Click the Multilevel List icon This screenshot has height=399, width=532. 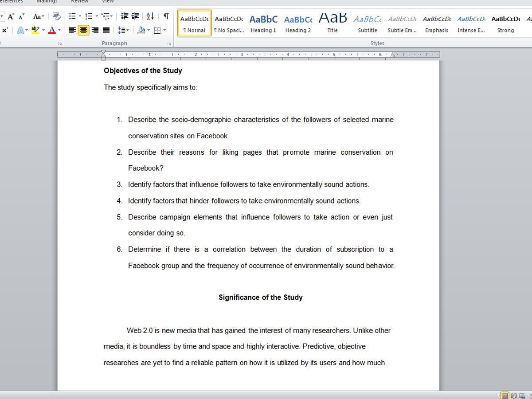[x=105, y=16]
